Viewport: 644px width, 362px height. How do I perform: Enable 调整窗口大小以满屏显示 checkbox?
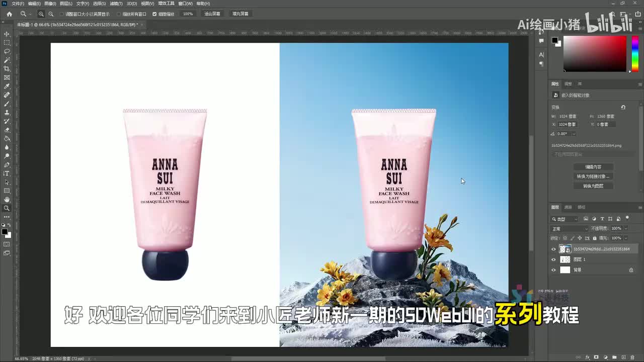click(x=62, y=14)
